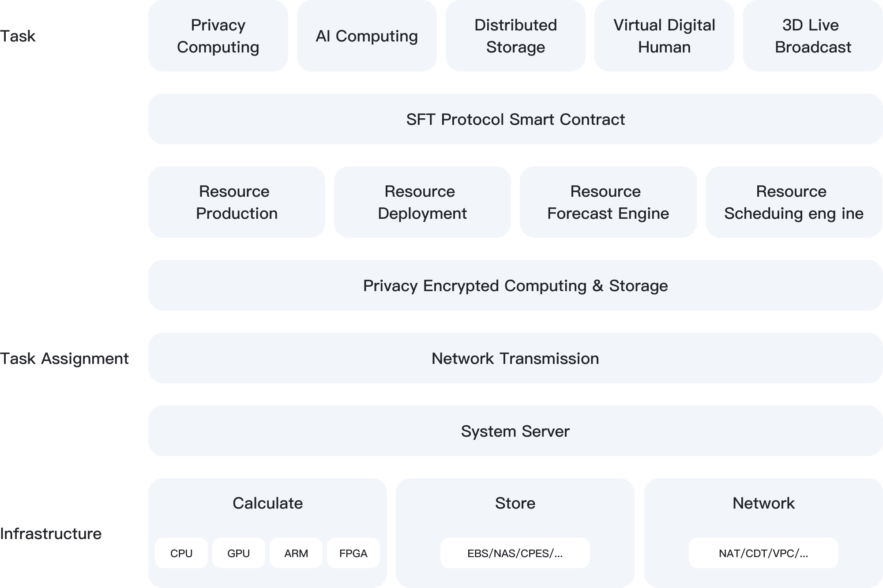Click the ARM chip under Calculate

coord(296,553)
